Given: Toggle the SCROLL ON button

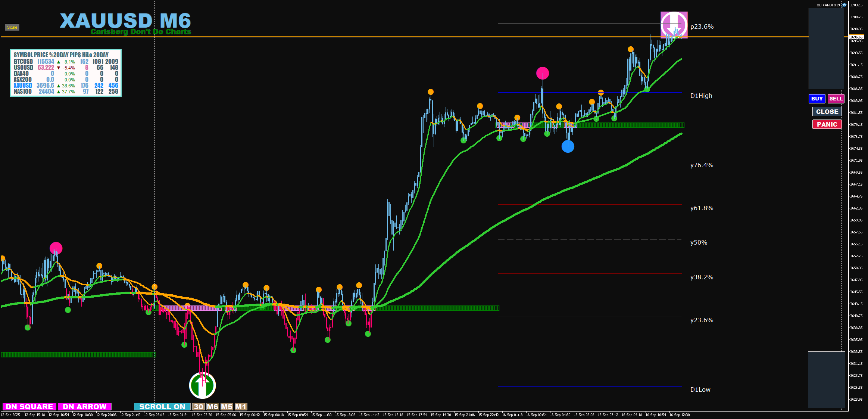Looking at the screenshot, I should (162, 407).
